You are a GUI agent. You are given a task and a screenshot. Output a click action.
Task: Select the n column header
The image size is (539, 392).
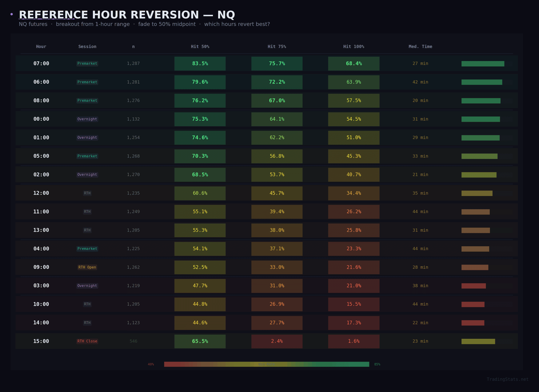(133, 46)
